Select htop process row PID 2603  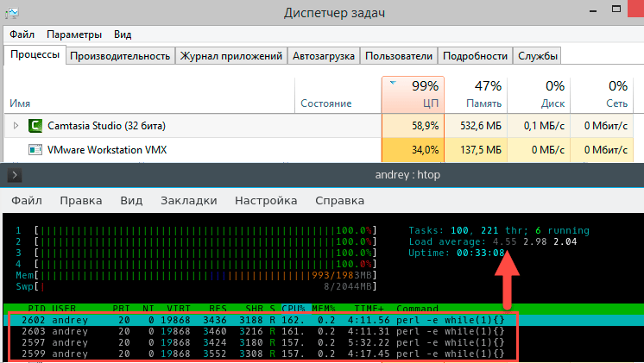coord(262,331)
